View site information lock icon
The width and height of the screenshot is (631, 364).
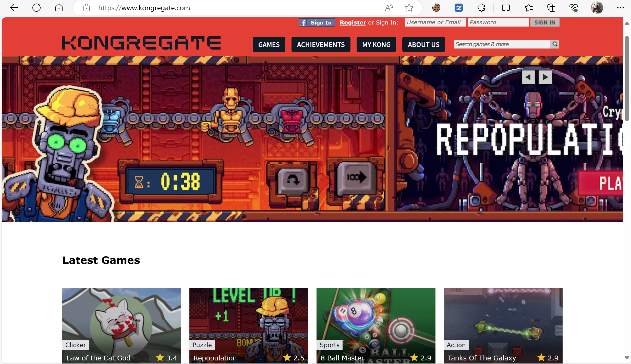coord(87,8)
